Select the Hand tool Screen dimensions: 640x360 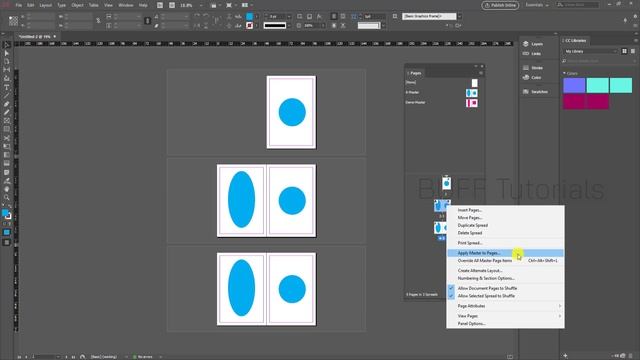(x=7, y=189)
